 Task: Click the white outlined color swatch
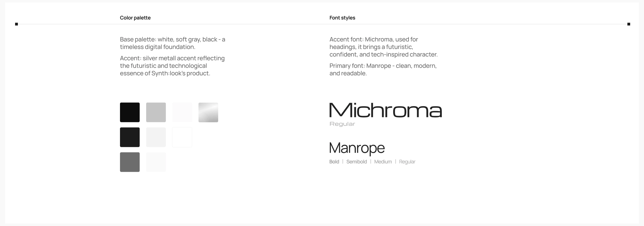pyautogui.click(x=182, y=137)
